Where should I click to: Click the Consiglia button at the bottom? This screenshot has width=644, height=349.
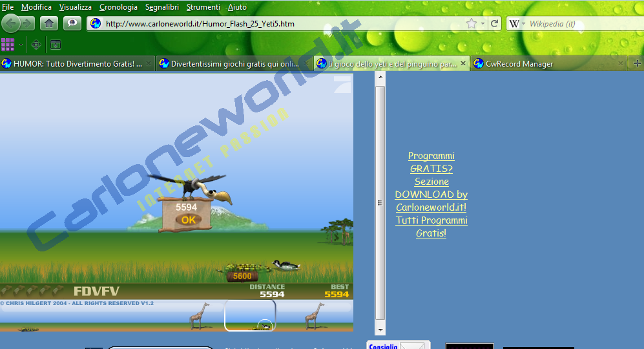click(397, 345)
